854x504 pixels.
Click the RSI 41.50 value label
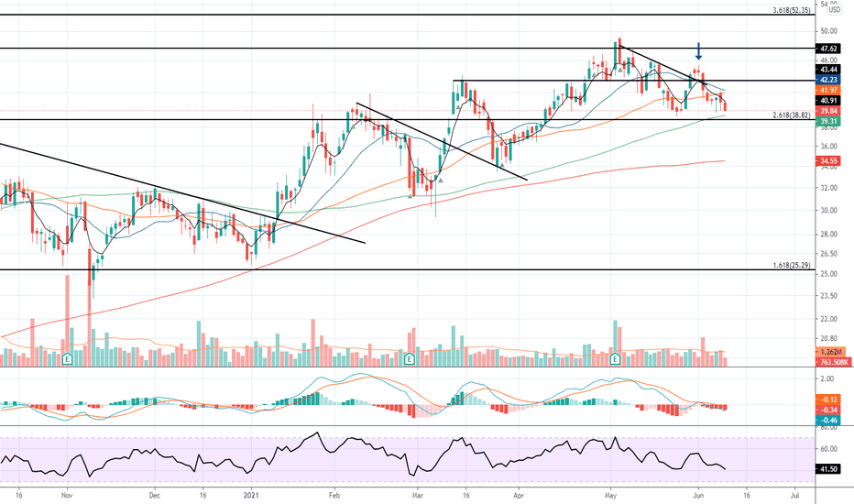pos(828,468)
